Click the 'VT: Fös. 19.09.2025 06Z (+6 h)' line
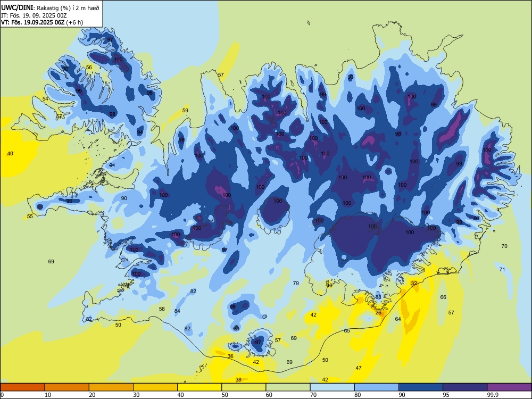Image resolution: width=532 pixels, height=399 pixels. click(42, 22)
